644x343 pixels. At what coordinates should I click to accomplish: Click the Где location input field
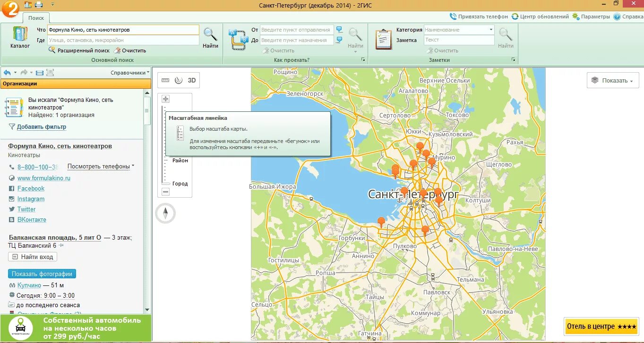click(x=123, y=41)
